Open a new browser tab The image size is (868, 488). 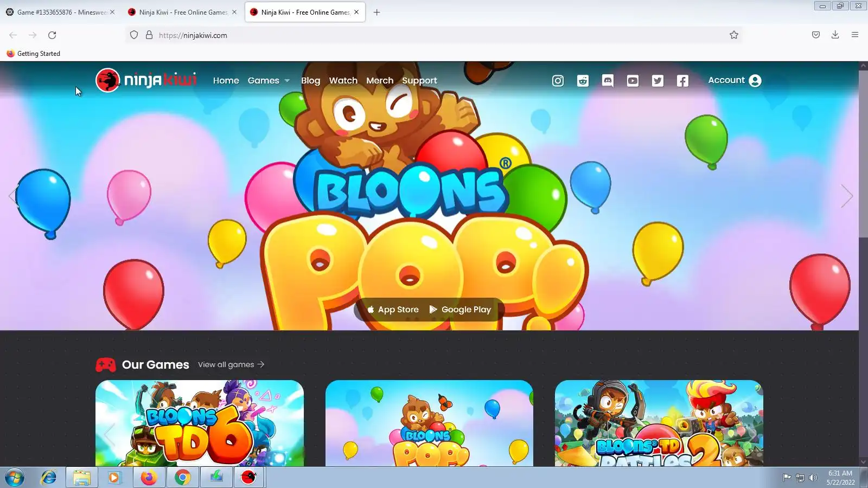376,12
